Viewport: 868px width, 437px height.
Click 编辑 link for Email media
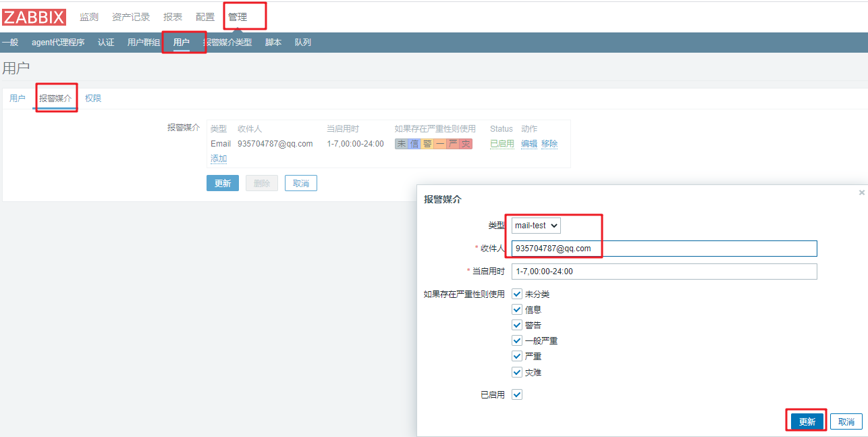[x=529, y=144]
